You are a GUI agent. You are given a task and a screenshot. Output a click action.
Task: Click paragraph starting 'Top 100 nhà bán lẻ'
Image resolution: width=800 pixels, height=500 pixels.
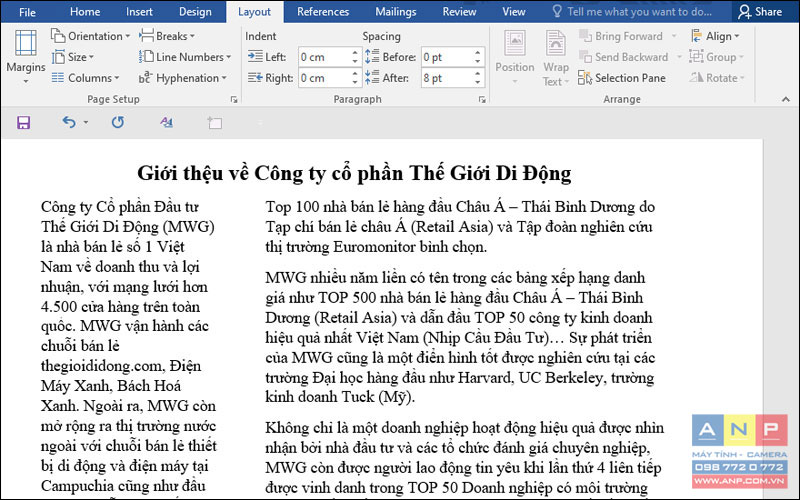(x=460, y=227)
